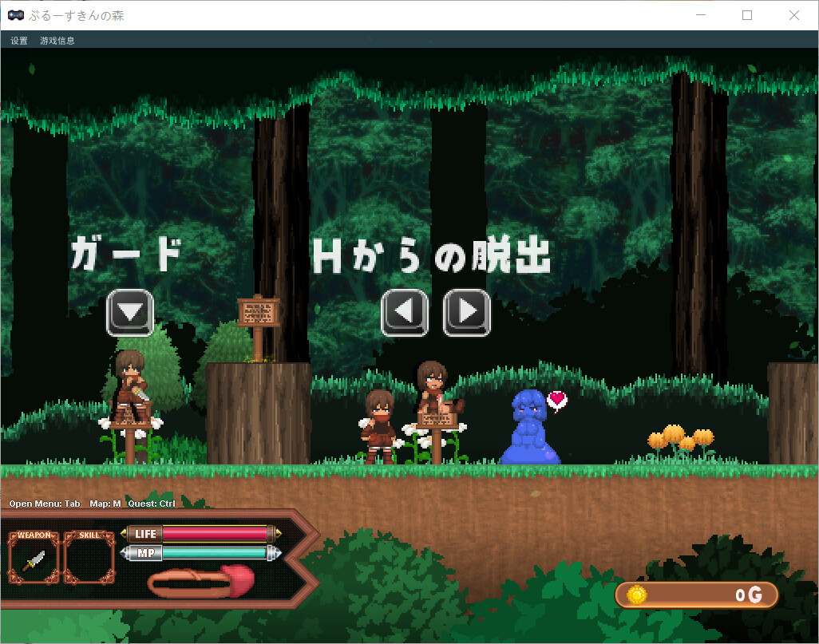Click the gold coin icon
The width and height of the screenshot is (819, 644).
click(637, 595)
